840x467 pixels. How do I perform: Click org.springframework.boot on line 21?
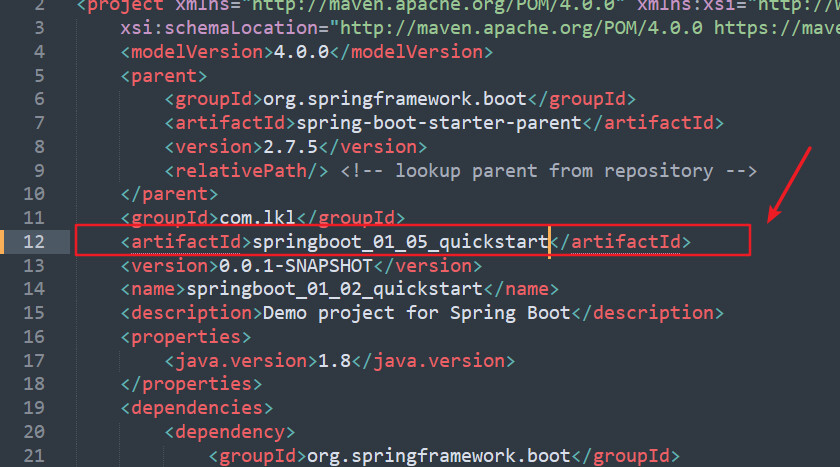(x=439, y=456)
